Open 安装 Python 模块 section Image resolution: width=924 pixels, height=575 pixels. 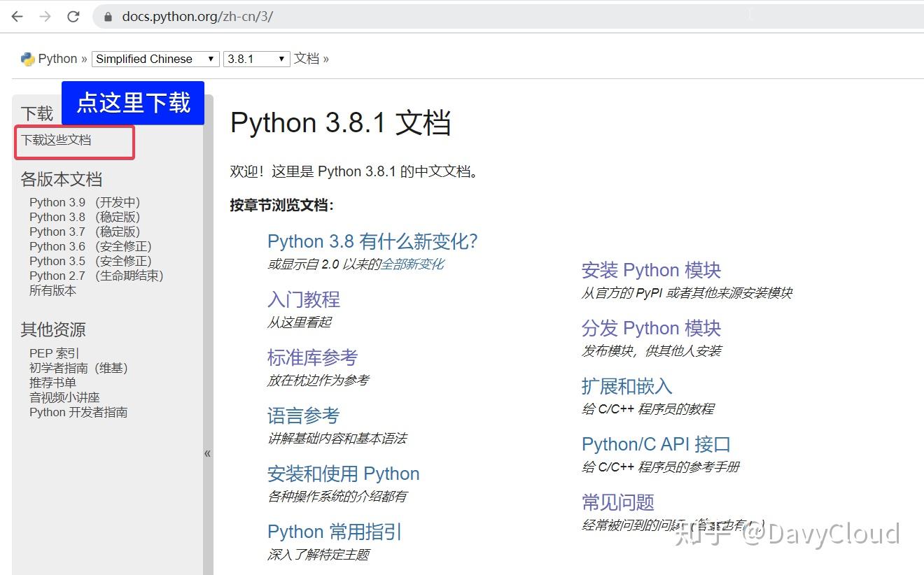click(x=651, y=270)
